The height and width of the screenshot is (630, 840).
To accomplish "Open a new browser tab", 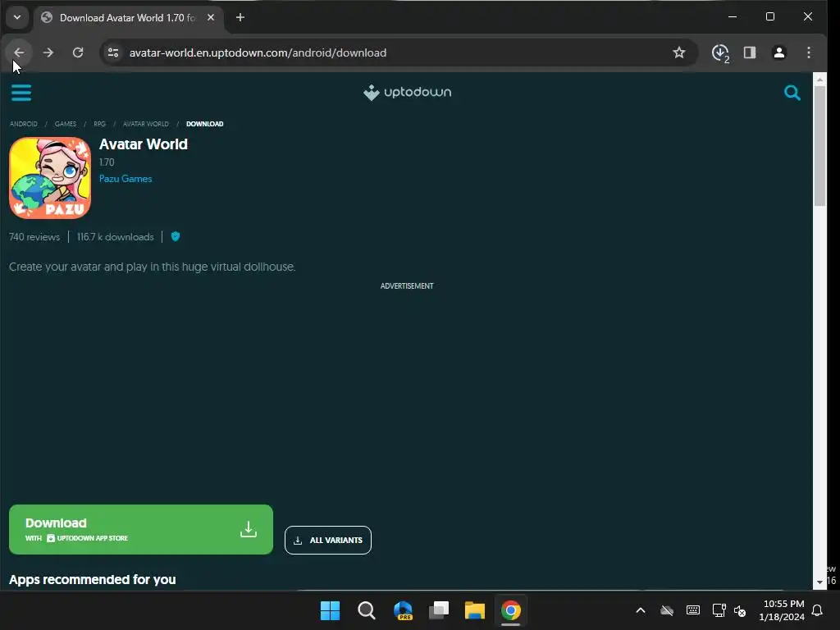I will coord(240,18).
